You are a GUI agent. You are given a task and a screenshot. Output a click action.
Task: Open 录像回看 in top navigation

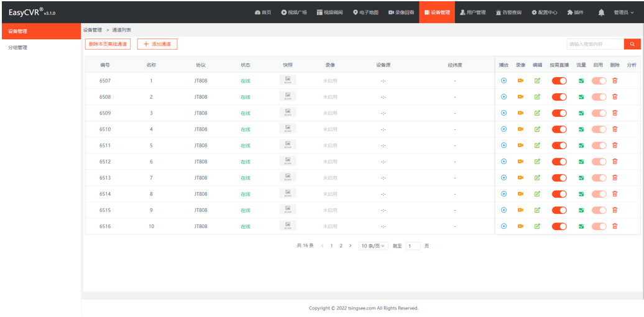(402, 12)
